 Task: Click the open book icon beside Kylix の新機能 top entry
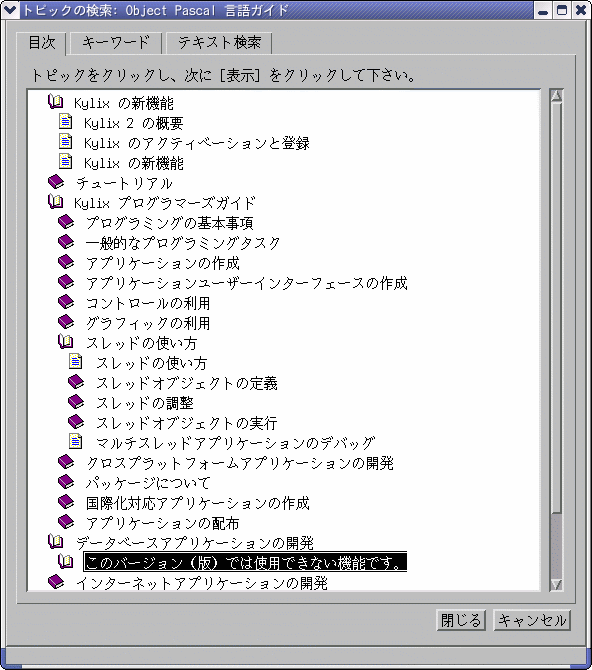[56, 102]
